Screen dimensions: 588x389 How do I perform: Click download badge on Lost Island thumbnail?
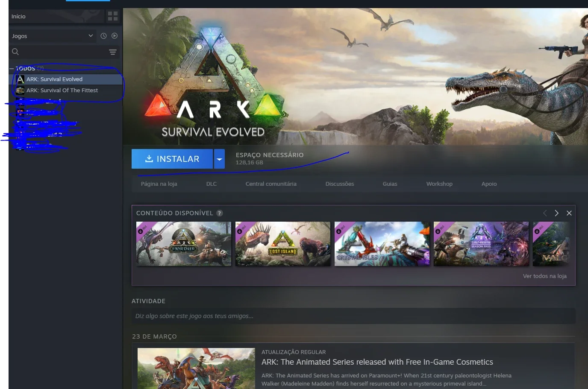[239, 231]
